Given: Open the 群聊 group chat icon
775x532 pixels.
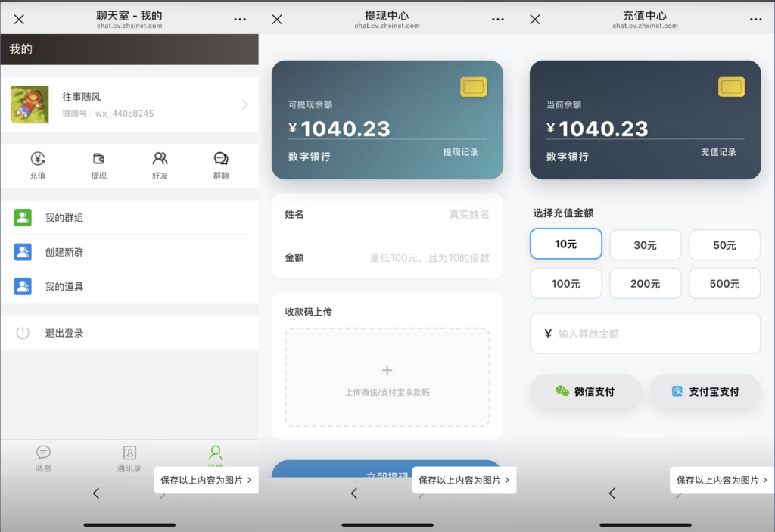Looking at the screenshot, I should tap(221, 159).
